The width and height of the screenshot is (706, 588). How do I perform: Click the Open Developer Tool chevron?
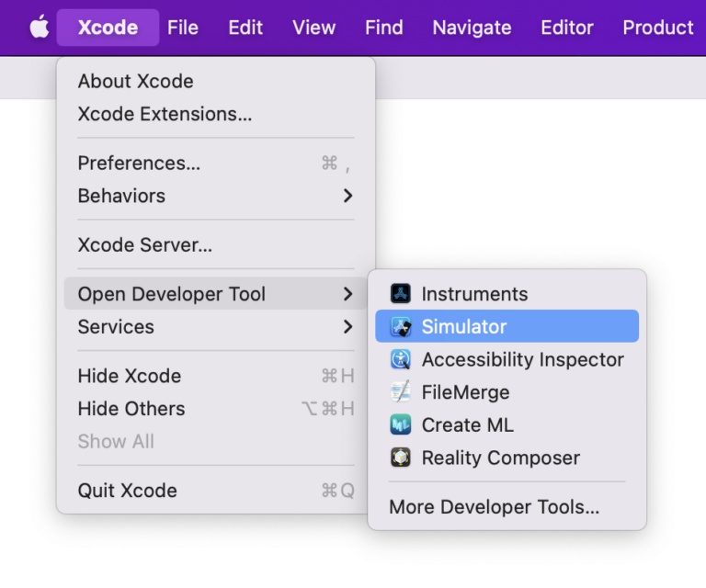point(347,294)
